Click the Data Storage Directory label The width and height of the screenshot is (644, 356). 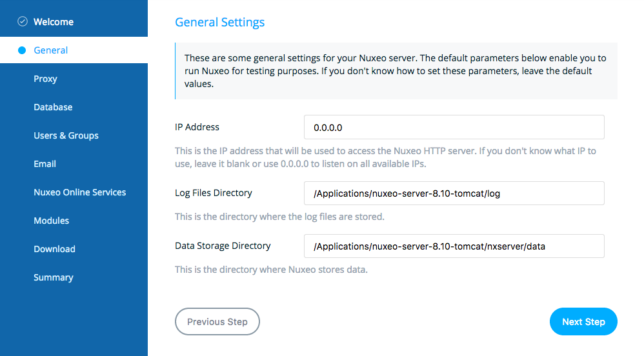click(x=223, y=246)
